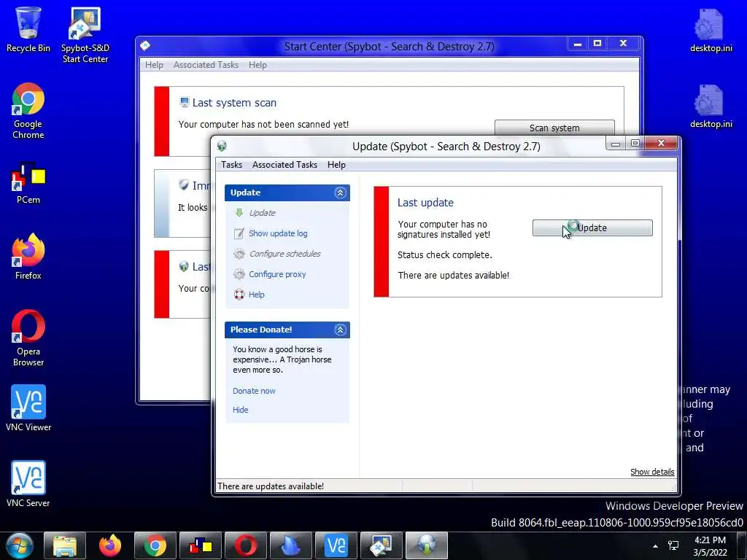Click the network tray icon

673,545
